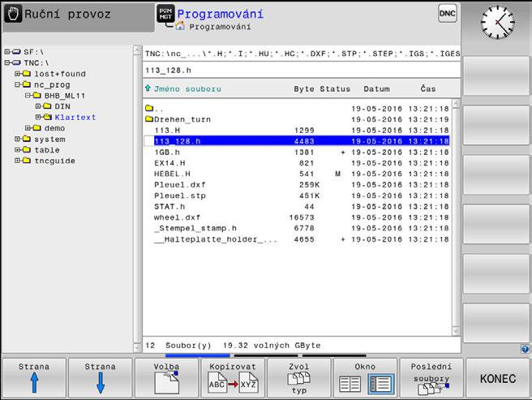Click the Datum column header

click(376, 89)
